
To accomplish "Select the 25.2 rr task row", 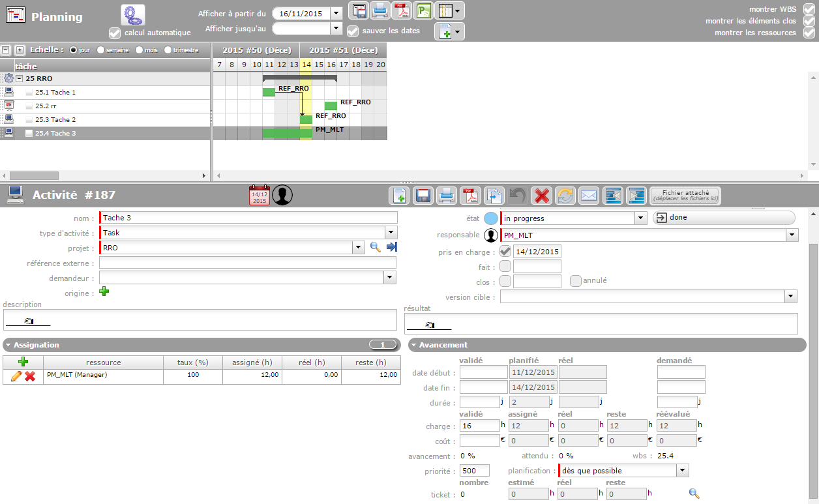I will click(x=46, y=106).
